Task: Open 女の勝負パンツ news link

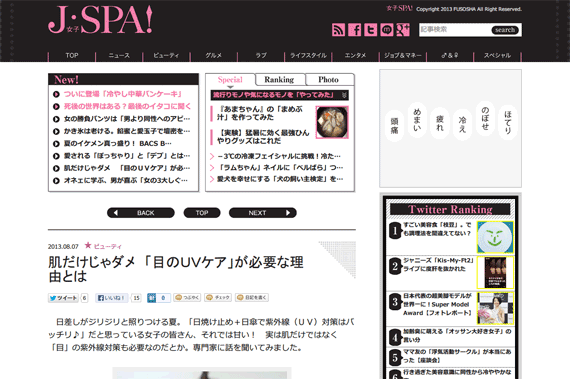Action: click(127, 119)
